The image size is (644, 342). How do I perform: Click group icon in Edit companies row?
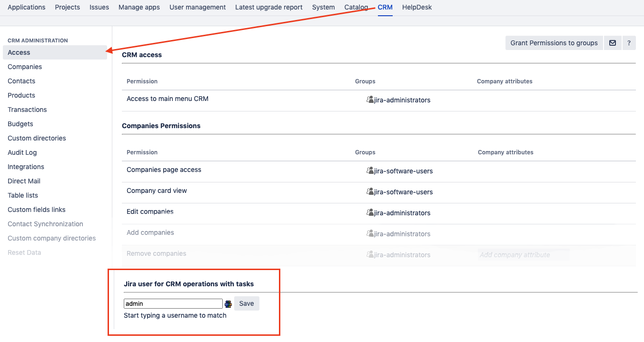[x=370, y=213]
